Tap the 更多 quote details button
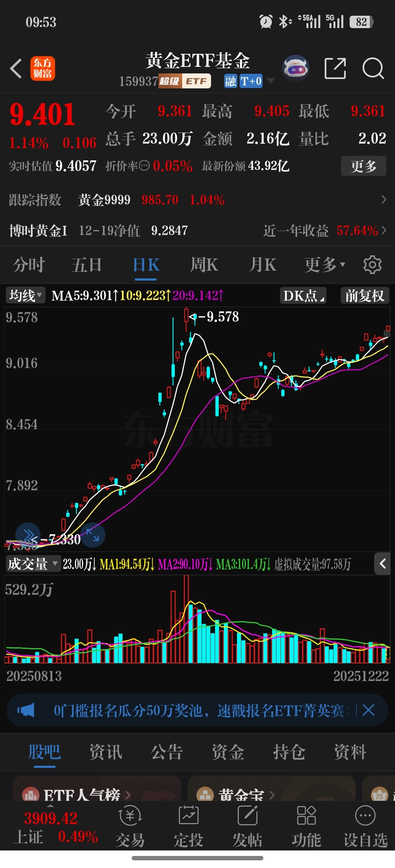395x868 pixels. pos(364,166)
